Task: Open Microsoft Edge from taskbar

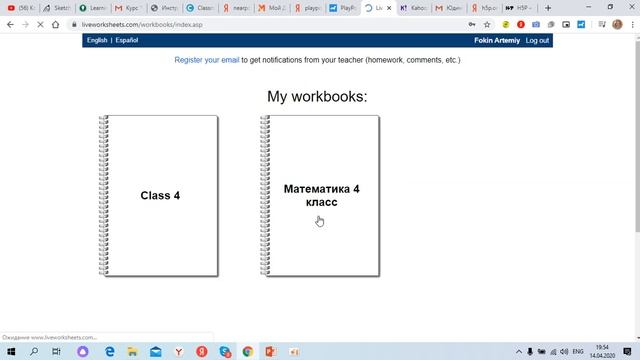Action: coord(109,351)
